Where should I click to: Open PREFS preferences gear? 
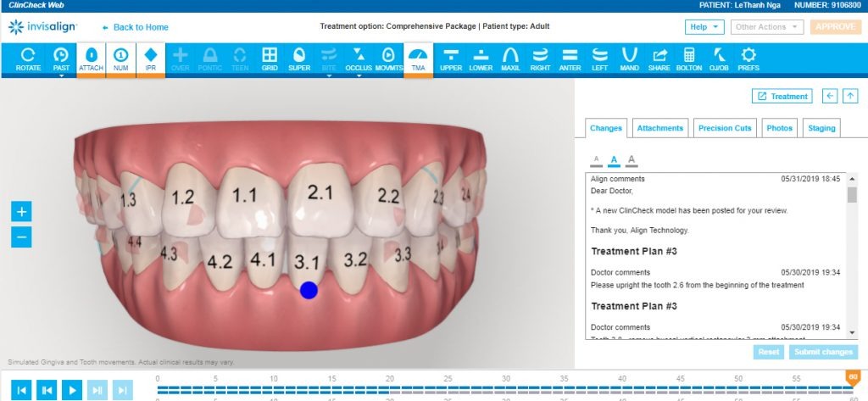click(x=748, y=59)
